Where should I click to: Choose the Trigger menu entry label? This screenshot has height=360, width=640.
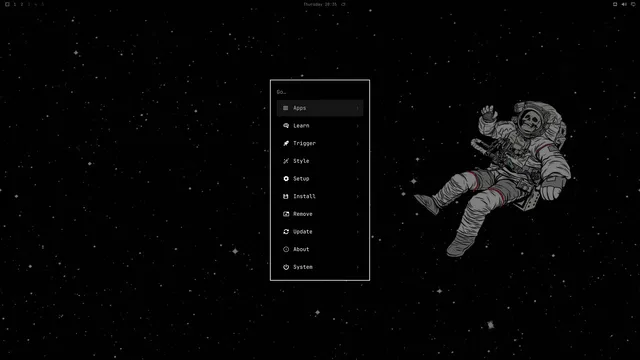click(x=304, y=143)
